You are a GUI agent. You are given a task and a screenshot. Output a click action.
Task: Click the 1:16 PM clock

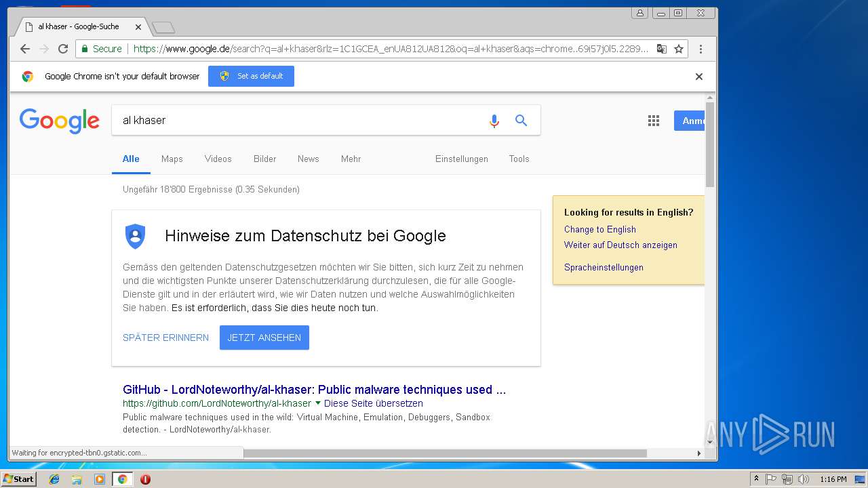(x=833, y=479)
